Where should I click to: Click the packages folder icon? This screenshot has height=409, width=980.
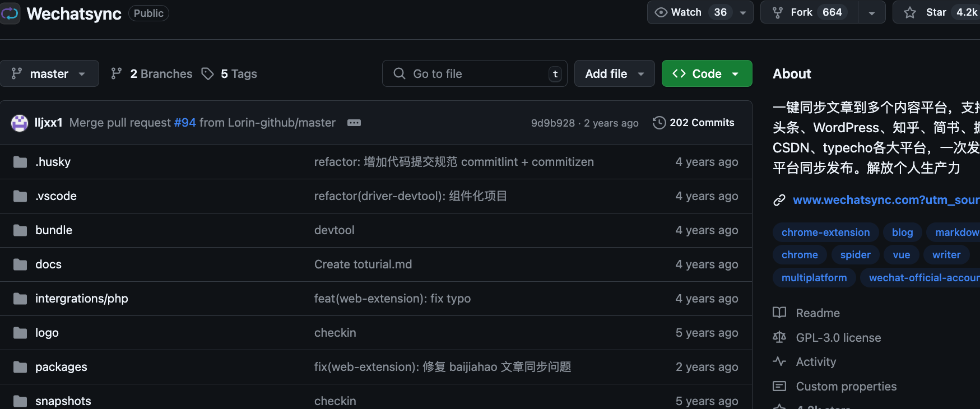20,367
